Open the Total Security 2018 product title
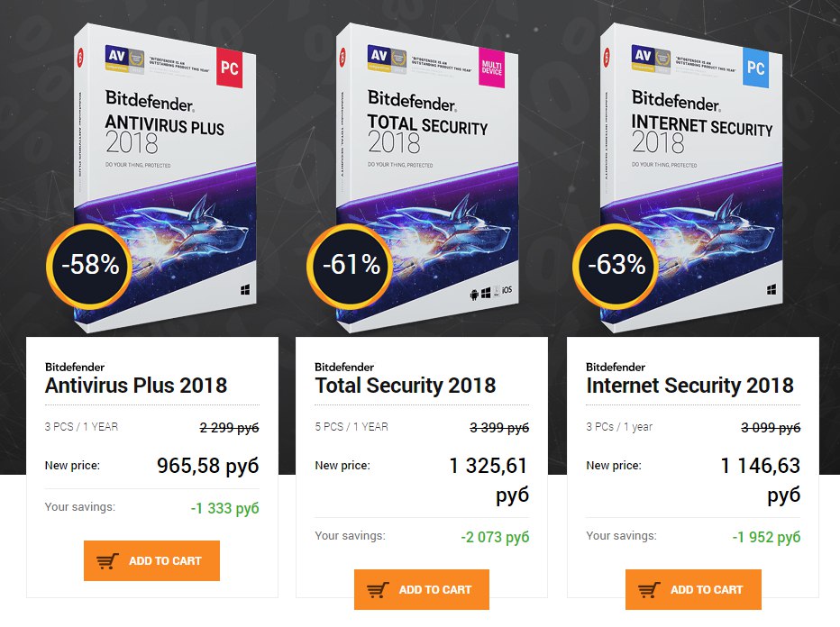Screen dimensions: 840x627 click(406, 386)
